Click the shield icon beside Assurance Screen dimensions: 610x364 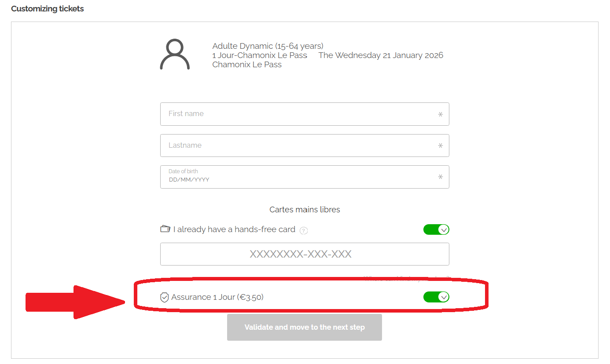point(164,298)
